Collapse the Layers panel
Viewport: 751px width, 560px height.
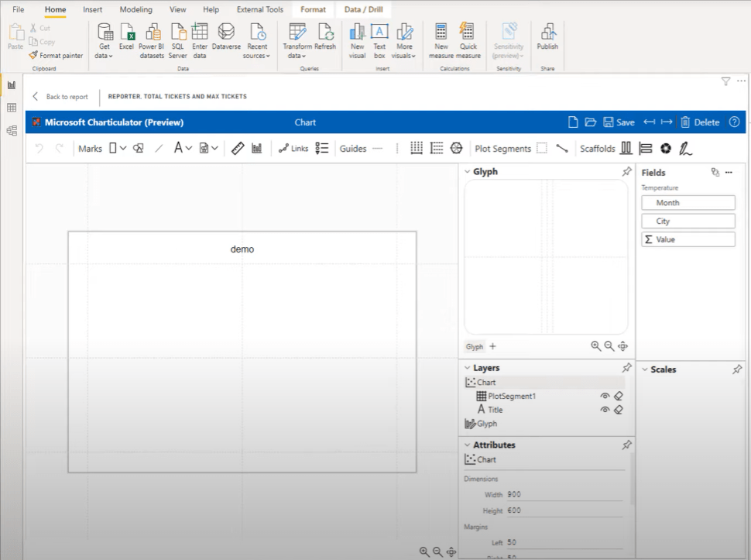(468, 368)
